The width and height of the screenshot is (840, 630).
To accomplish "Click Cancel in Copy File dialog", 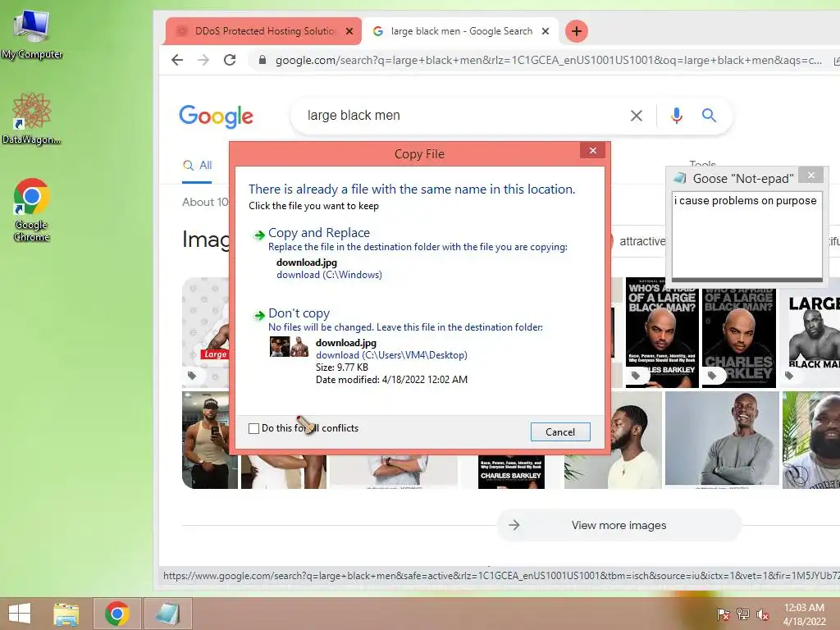I will 560,431.
